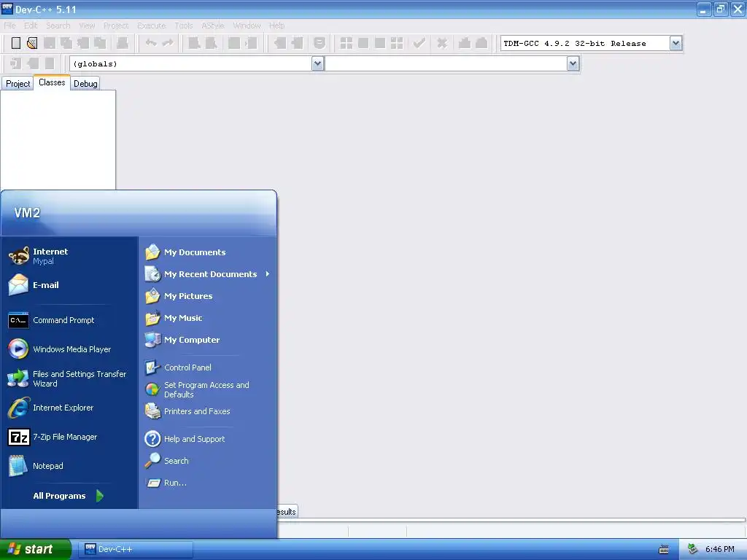Click the Redo arrow in the toolbar

click(168, 43)
